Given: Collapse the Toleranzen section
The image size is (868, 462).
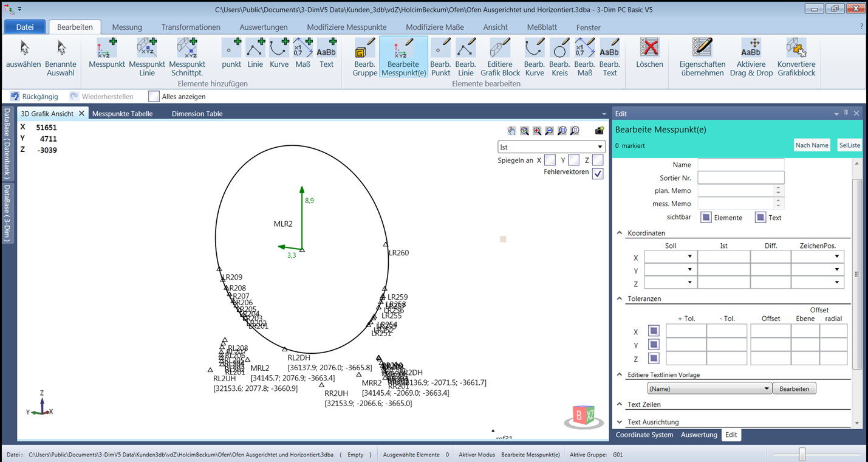Looking at the screenshot, I should [620, 298].
